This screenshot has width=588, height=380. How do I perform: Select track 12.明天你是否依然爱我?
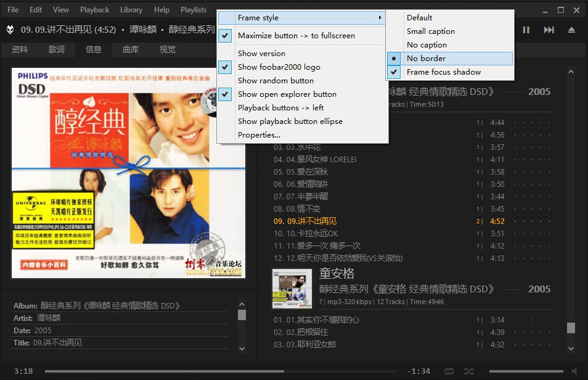(x=412, y=258)
